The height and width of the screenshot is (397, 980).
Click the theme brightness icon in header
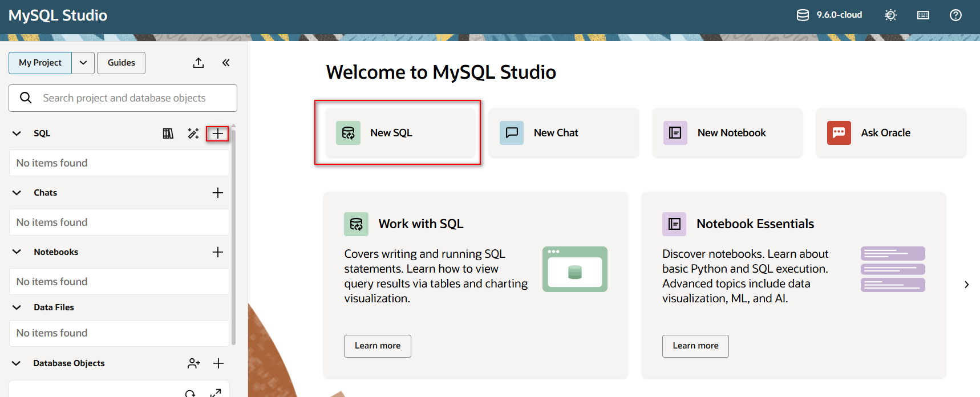point(890,15)
